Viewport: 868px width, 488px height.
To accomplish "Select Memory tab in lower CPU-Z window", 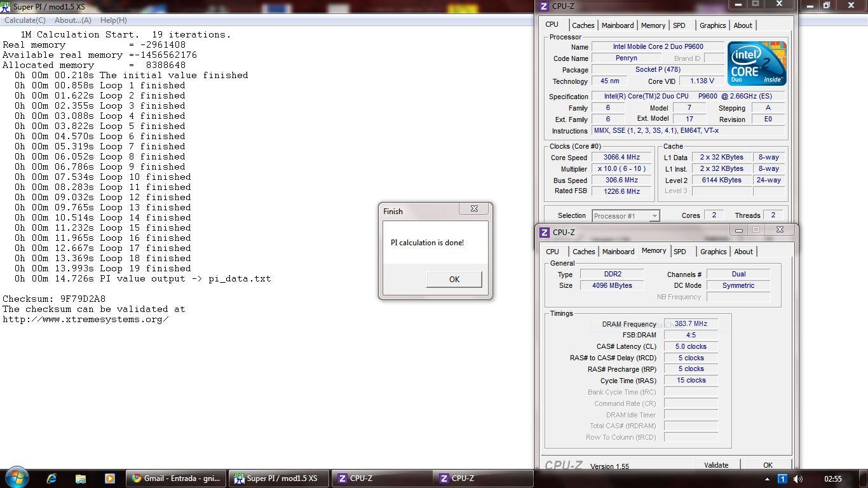I will point(654,251).
